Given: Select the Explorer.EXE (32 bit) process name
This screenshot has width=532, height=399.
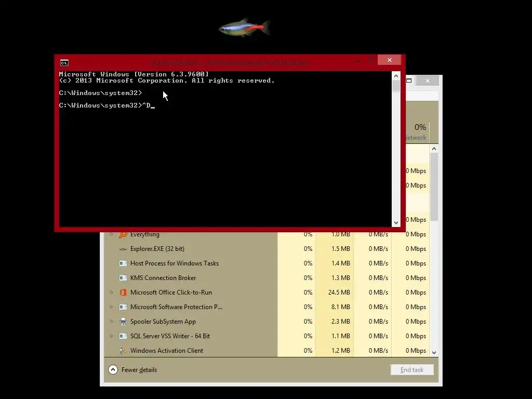Looking at the screenshot, I should pyautogui.click(x=157, y=249).
